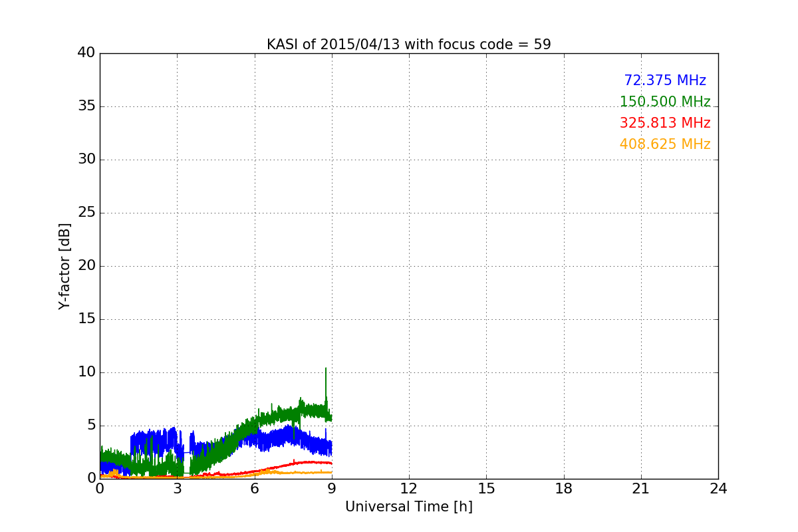Click the x-axis tick label 15
The image size is (798, 532).
pos(486,489)
